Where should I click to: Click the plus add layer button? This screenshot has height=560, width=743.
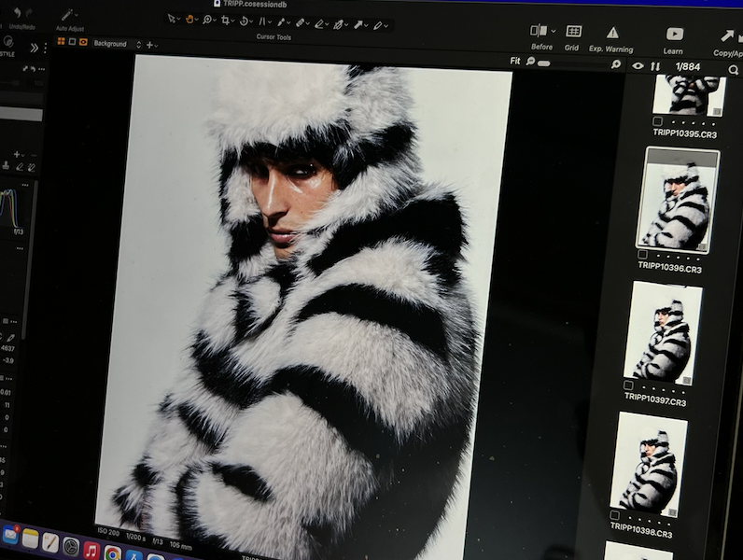149,45
